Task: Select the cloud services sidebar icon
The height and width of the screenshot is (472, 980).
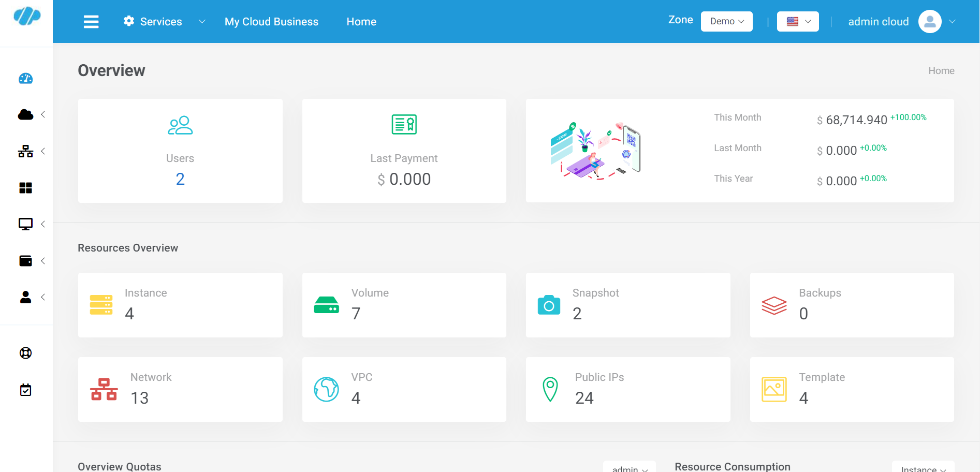Action: [24, 114]
